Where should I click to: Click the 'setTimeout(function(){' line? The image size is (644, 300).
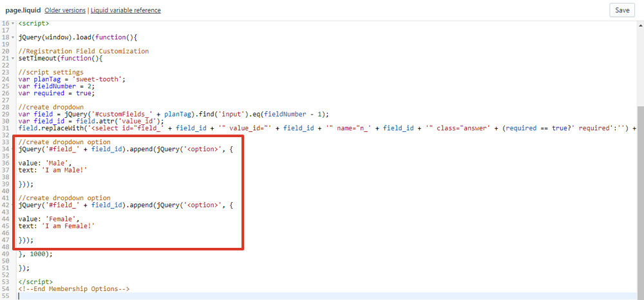tap(60, 59)
